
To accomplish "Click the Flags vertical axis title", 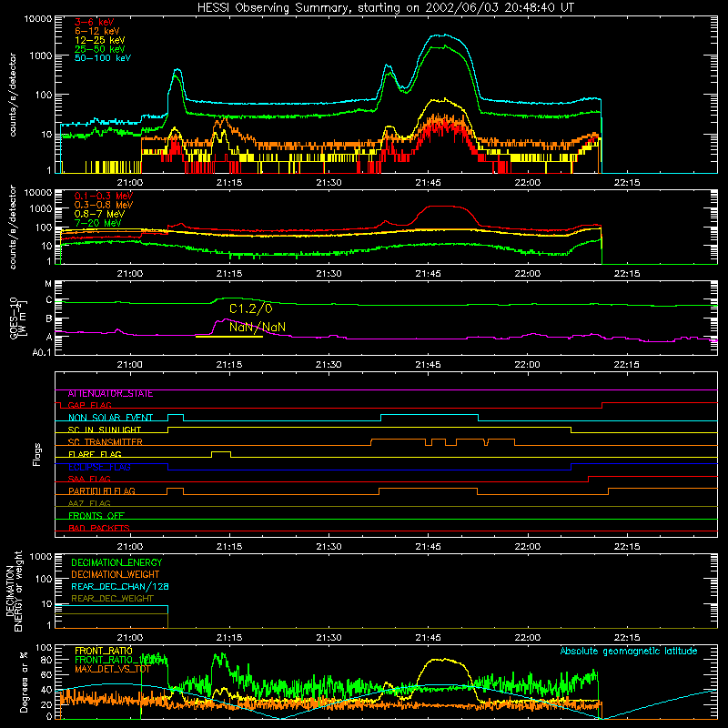I will (x=37, y=454).
